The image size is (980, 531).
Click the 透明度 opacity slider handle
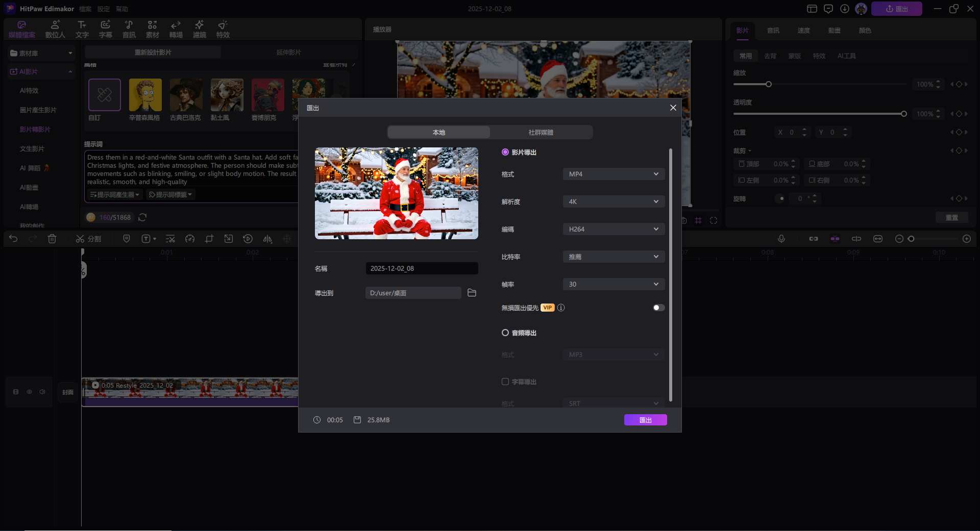tap(903, 114)
